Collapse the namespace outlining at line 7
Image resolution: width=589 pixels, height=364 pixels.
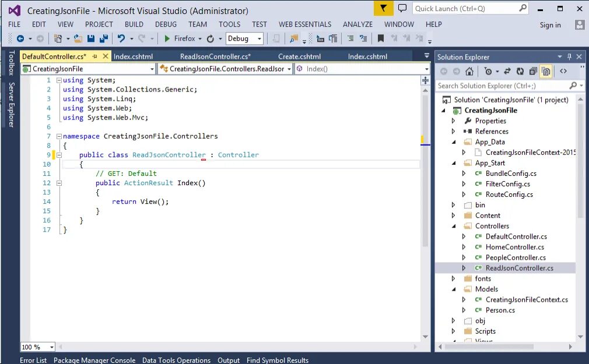pos(59,137)
